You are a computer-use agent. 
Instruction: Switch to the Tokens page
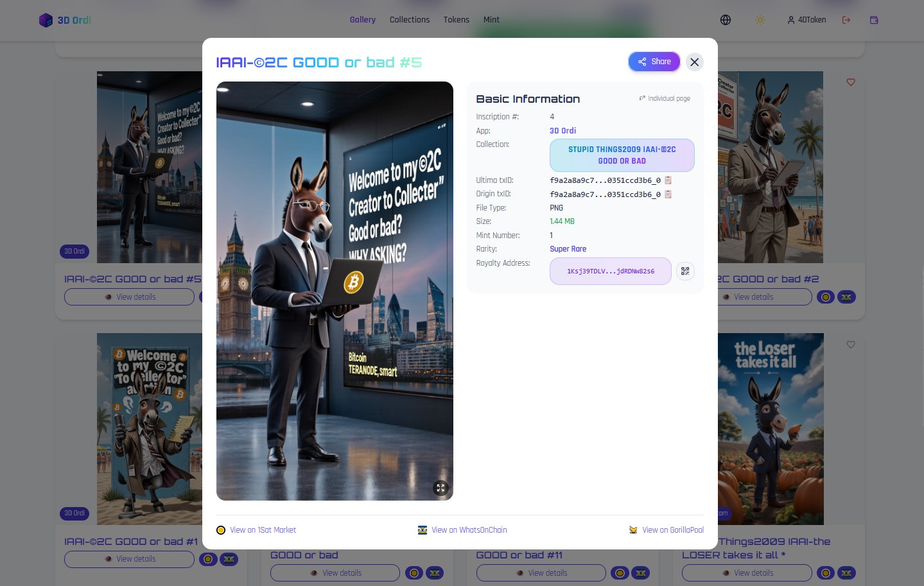(x=457, y=20)
